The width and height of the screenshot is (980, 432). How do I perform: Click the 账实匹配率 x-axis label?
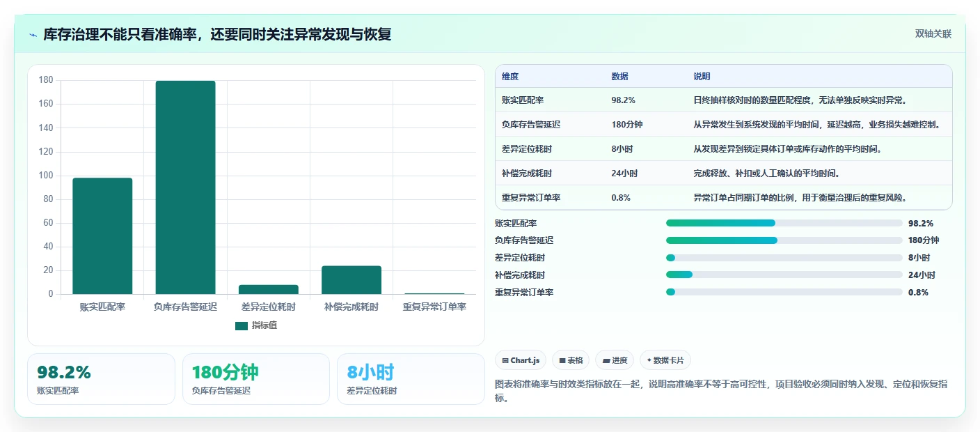102,307
